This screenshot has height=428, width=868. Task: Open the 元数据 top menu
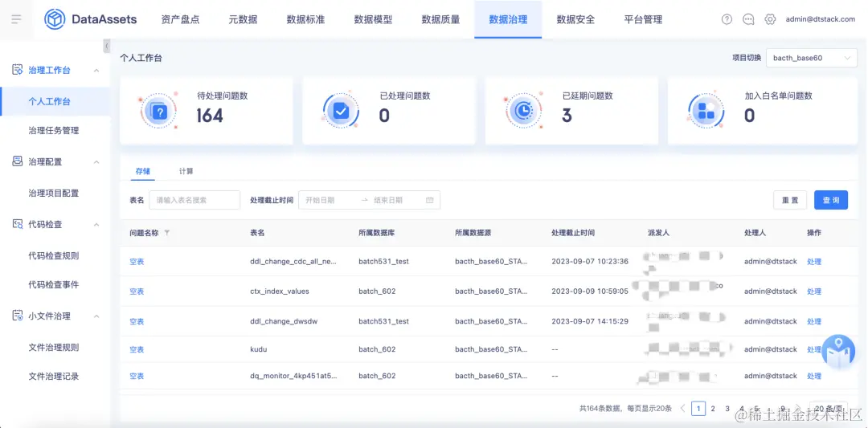243,19
